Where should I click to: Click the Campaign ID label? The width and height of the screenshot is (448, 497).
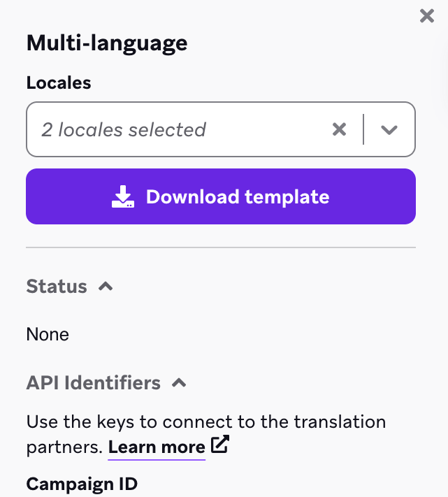tap(82, 483)
